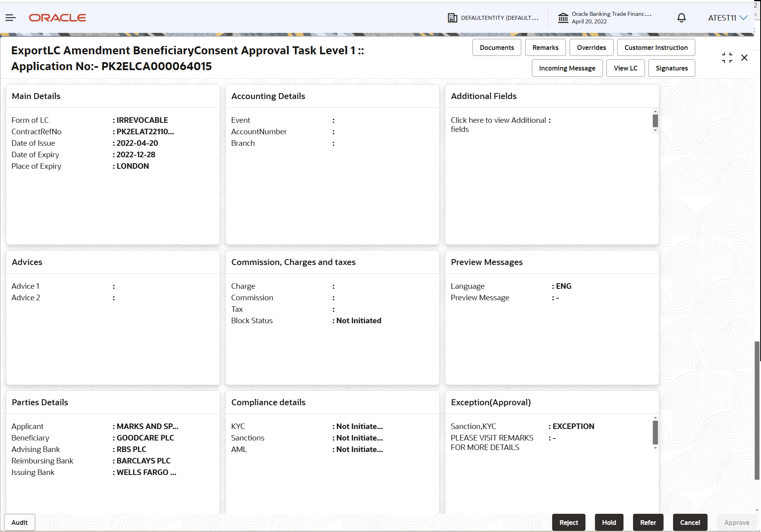Open Customer Instruction
761x532 pixels.
click(656, 47)
